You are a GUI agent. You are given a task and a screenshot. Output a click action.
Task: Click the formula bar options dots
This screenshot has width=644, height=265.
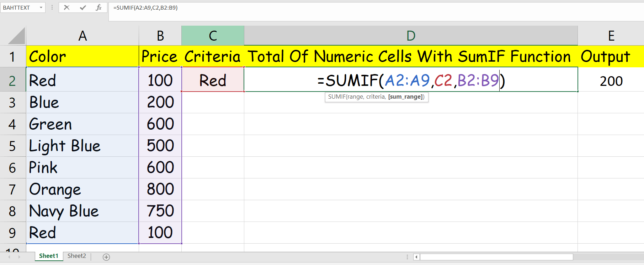52,7
